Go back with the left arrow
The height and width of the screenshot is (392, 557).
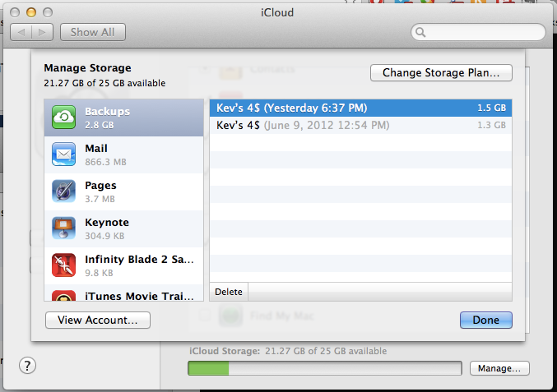(21, 32)
